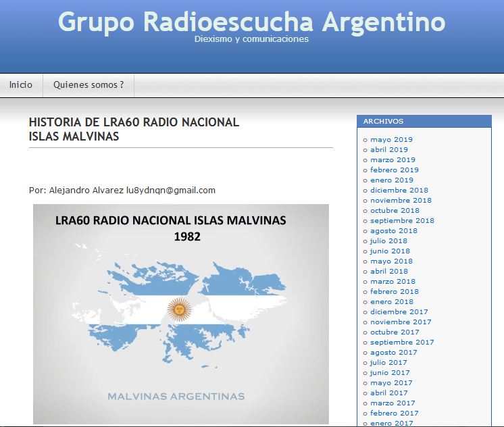The image size is (504, 427).
Task: Open the febrero 2017 archive
Action: [395, 413]
